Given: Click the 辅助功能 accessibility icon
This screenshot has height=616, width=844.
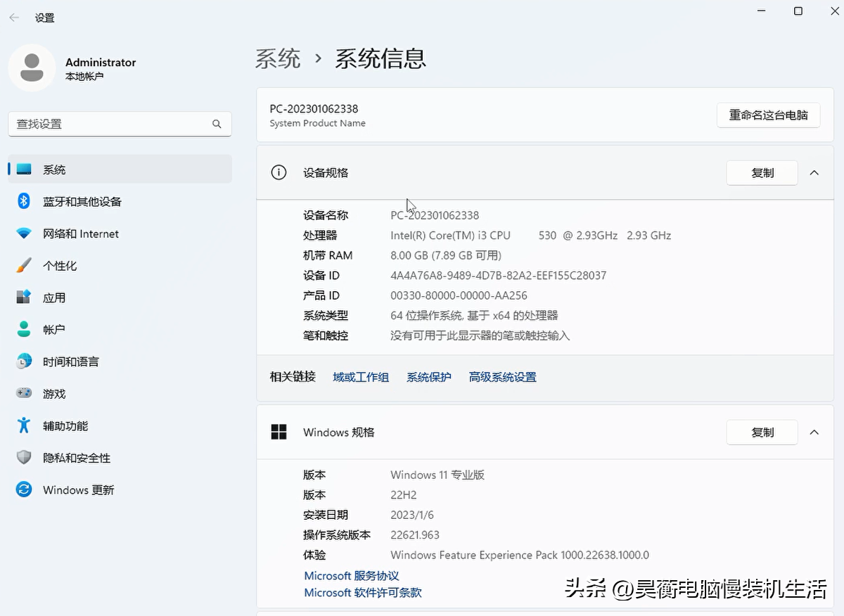Looking at the screenshot, I should click(24, 425).
